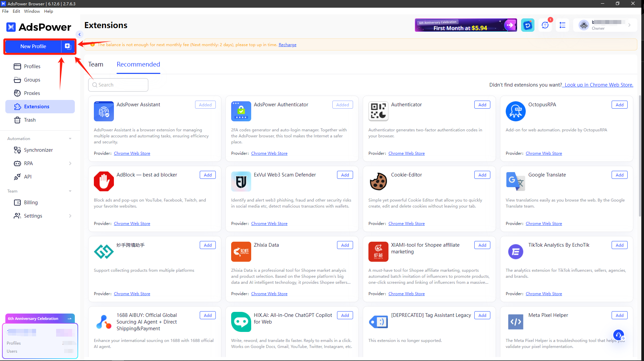This screenshot has height=361, width=644.
Task: Add the Google Translate extension
Action: pyautogui.click(x=619, y=175)
